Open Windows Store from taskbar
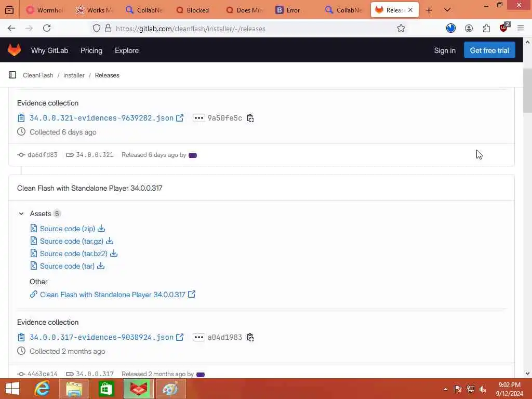This screenshot has height=399, width=532. 106,389
